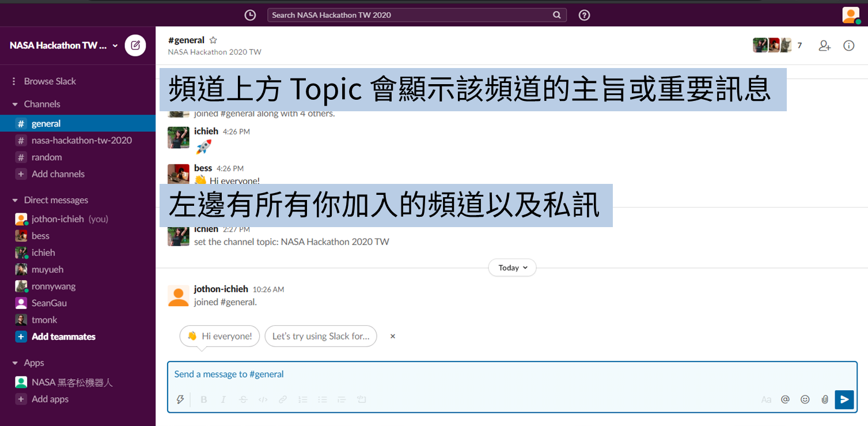Open the NASA Hackathon TW workspace menu
868x426 pixels.
(64, 45)
